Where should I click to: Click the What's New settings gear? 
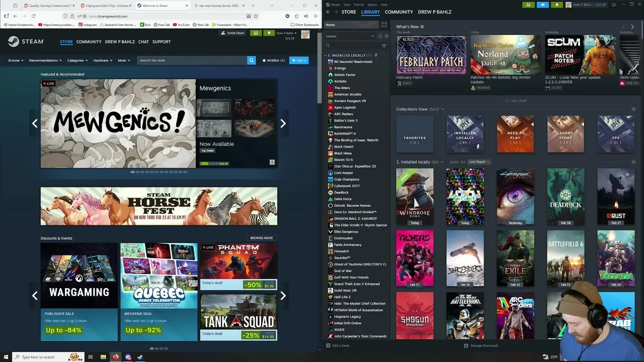pos(422,27)
